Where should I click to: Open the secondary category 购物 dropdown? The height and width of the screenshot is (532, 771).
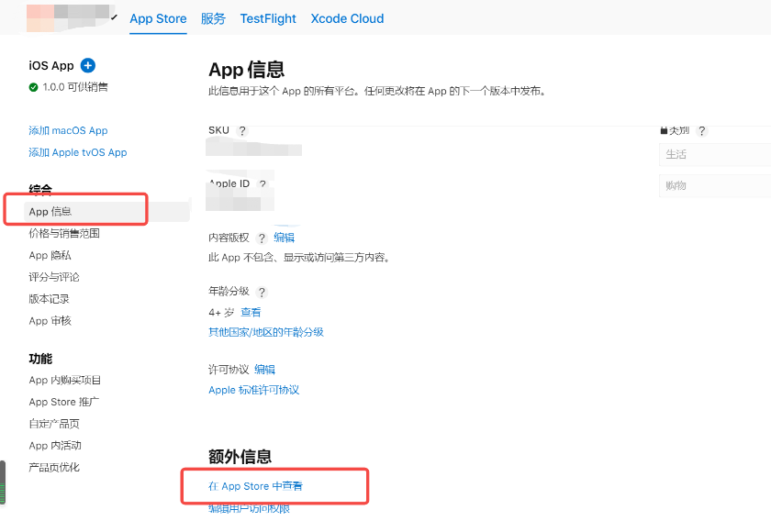coord(715,185)
